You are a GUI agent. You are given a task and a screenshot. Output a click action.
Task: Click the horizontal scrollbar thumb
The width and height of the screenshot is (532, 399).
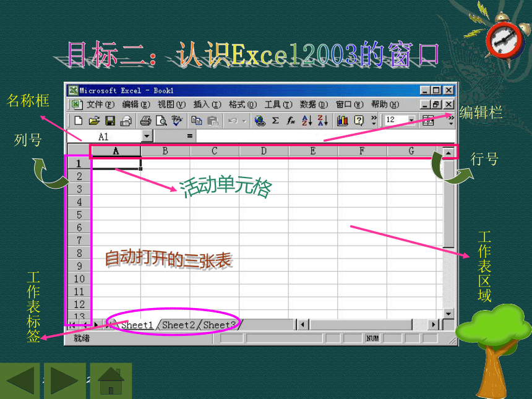tap(361, 325)
